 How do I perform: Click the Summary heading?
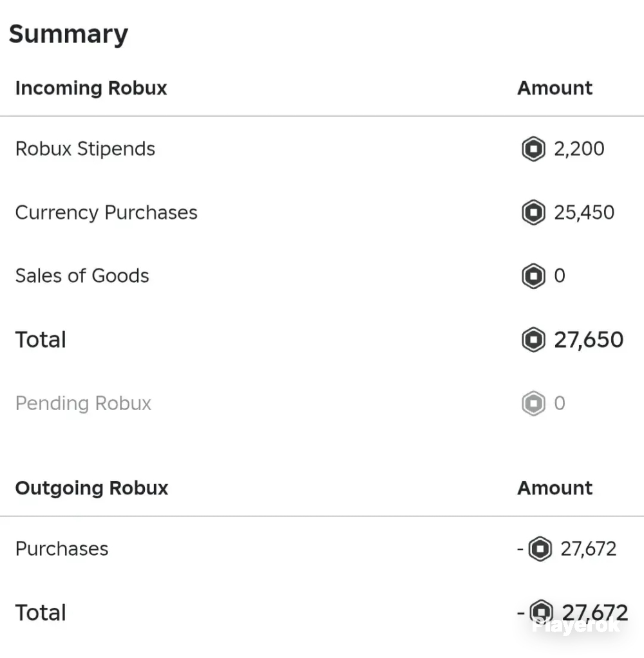click(x=68, y=34)
